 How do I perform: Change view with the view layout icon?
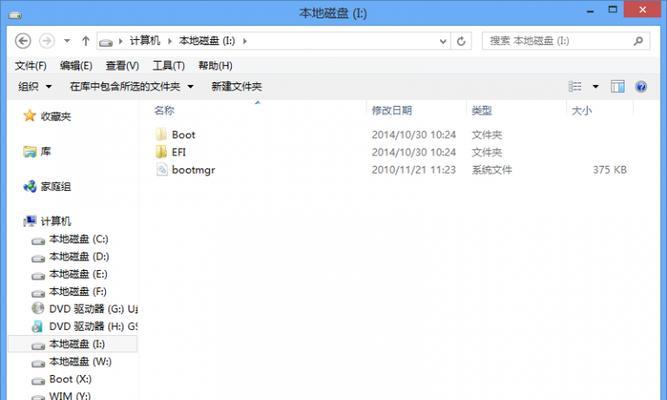point(575,87)
